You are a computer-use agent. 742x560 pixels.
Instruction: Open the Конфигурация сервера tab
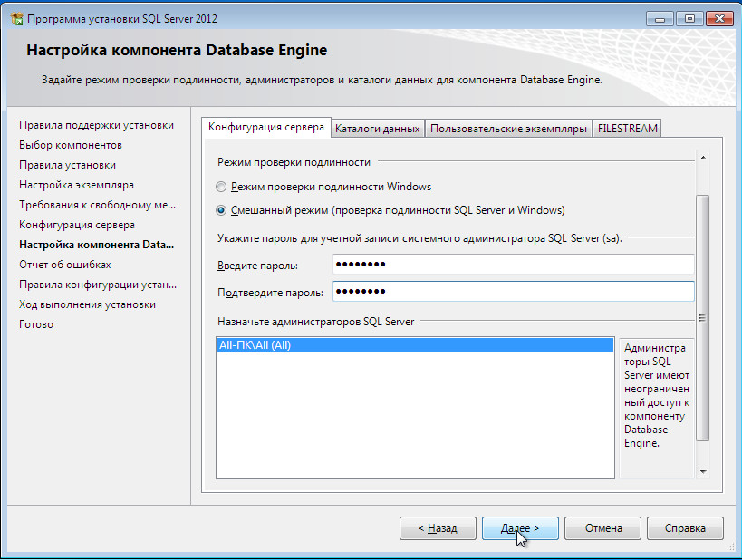pos(266,127)
